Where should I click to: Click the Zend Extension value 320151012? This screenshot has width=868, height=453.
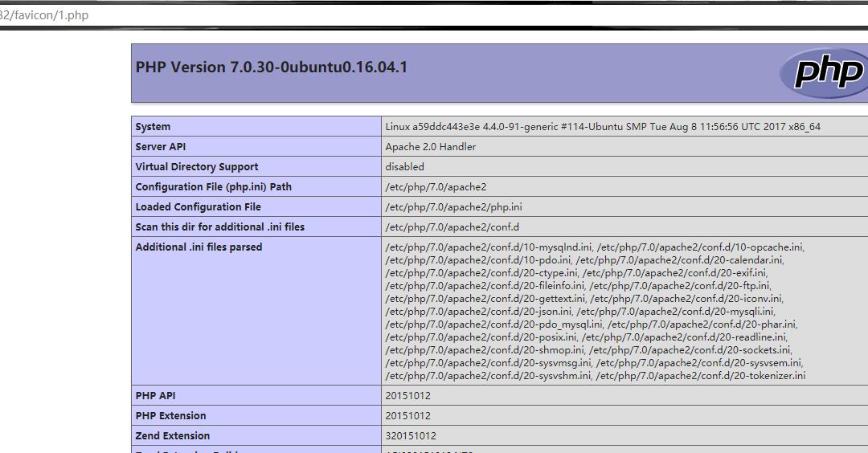410,436
